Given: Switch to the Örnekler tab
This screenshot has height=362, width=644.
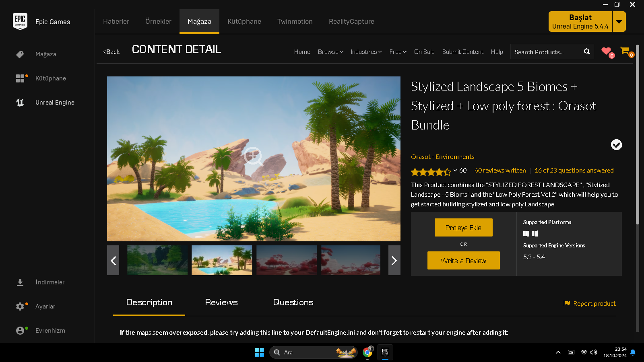Looking at the screenshot, I should [158, 21].
